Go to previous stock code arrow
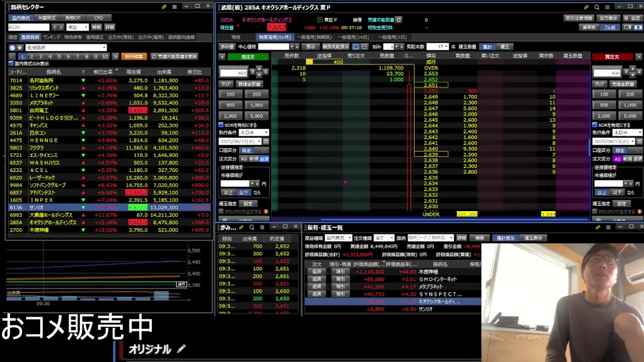The height and width of the screenshot is (362, 644). (x=55, y=27)
